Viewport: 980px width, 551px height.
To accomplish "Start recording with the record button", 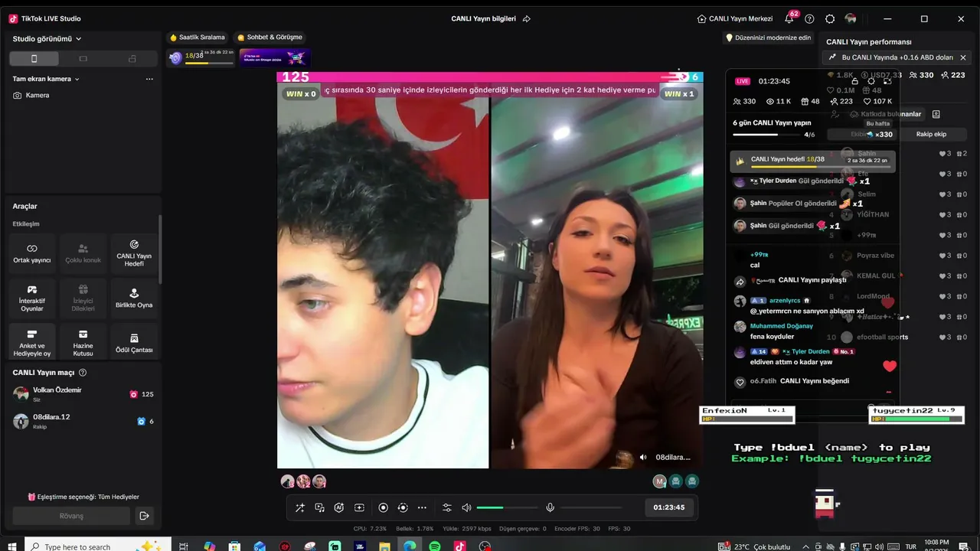I will point(383,507).
